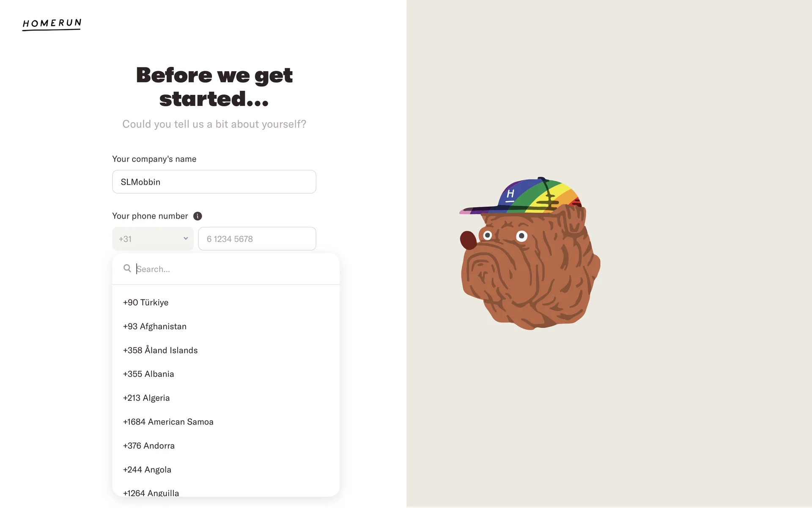Select +93 Afghanistan option
Image resolution: width=812 pixels, height=508 pixels.
point(226,326)
